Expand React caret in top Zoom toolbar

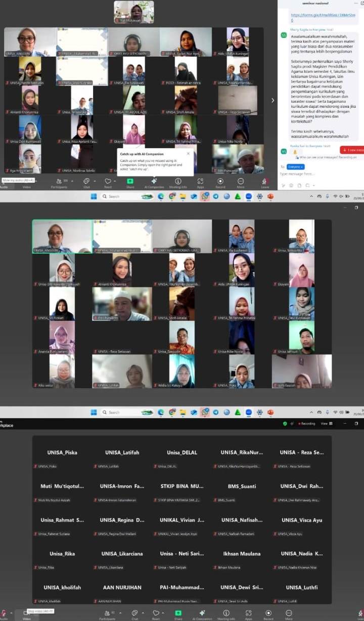(x=115, y=181)
